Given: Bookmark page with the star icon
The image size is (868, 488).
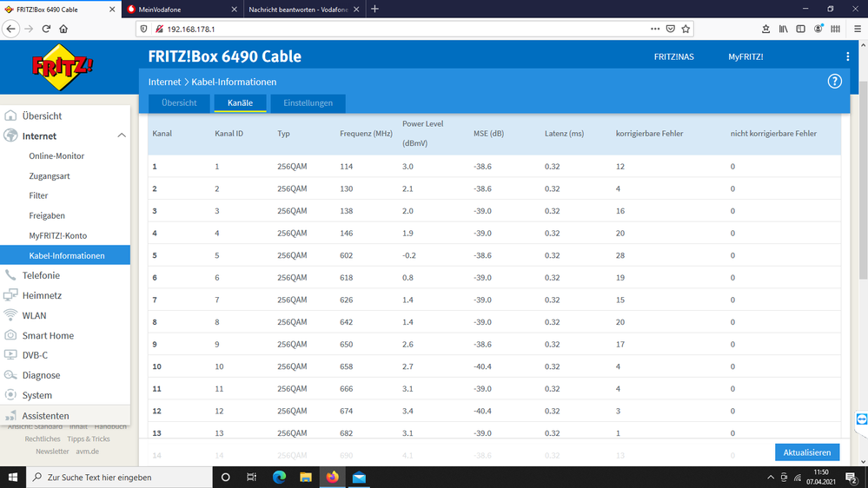Looking at the screenshot, I should [x=686, y=29].
